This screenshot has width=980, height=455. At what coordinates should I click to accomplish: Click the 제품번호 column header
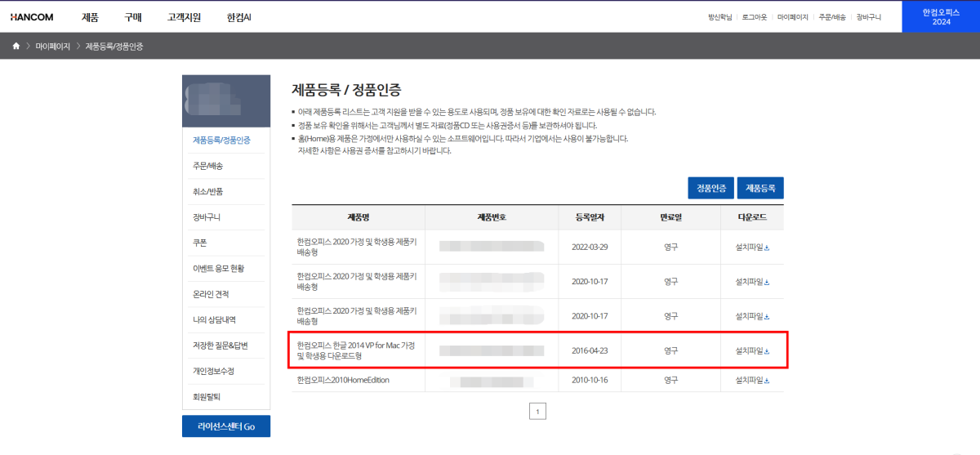492,217
